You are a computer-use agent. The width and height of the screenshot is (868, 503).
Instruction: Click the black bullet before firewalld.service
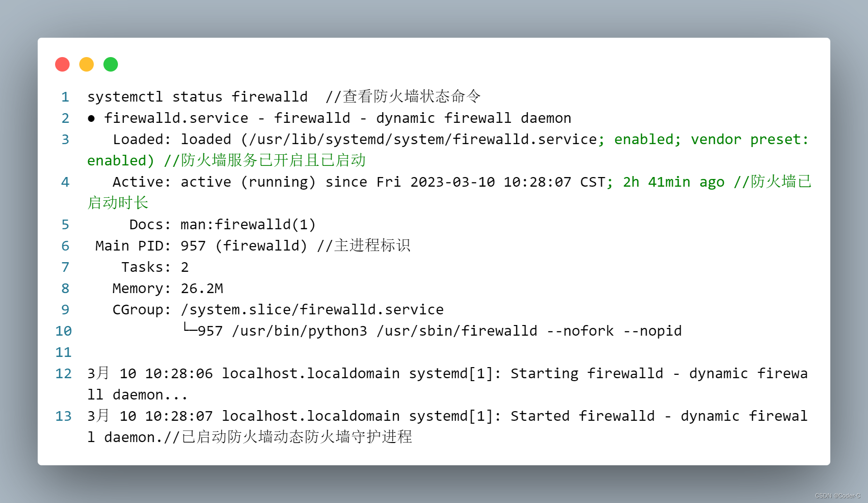point(91,118)
